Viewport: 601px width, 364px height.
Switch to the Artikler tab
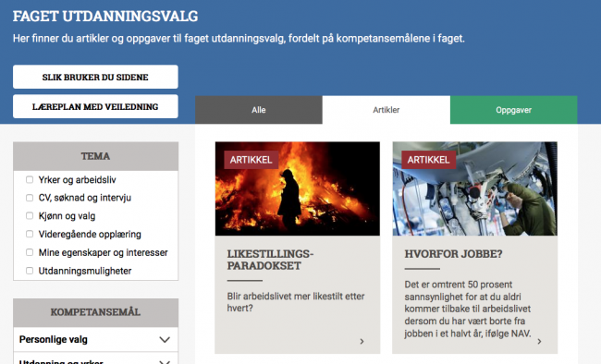point(386,110)
